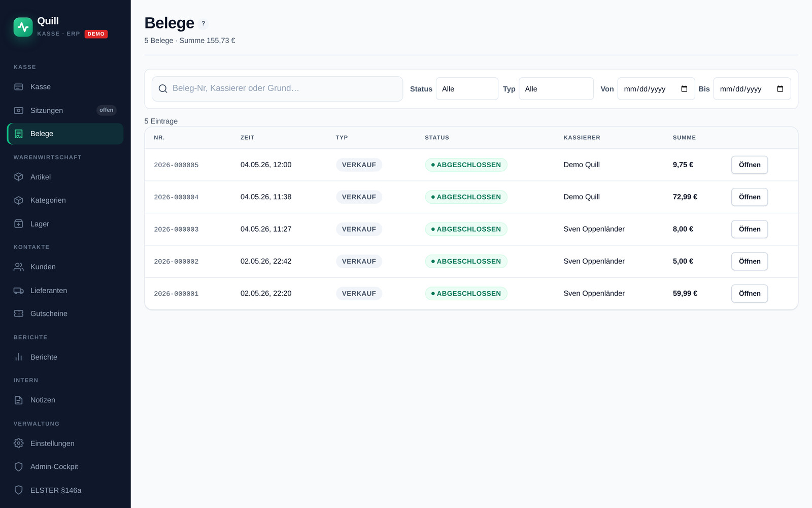Screen dimensions: 812x508
Task: Click the STATUS column header
Action: 437,138
